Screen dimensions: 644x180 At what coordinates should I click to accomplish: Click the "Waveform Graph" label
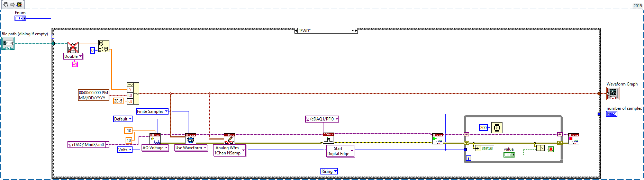(622, 84)
